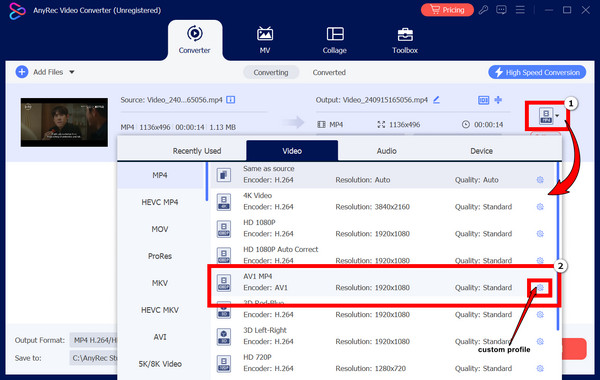
Task: Open custom profile gear for AV1 MP4
Action: pyautogui.click(x=540, y=287)
